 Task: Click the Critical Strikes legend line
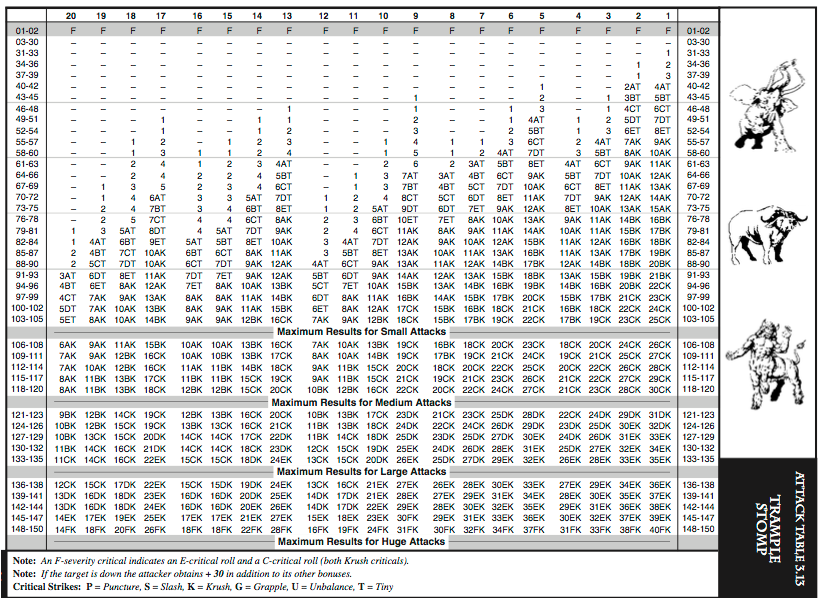click(203, 587)
